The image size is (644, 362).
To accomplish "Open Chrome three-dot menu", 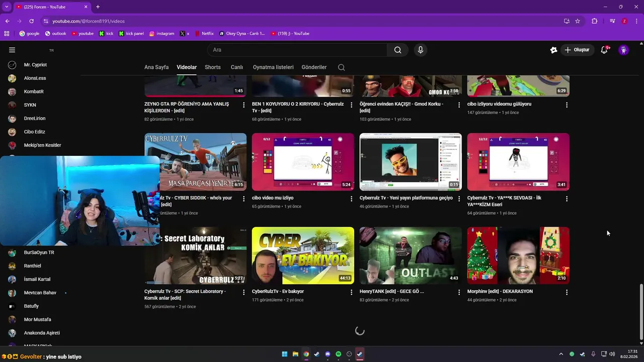I will tap(636, 21).
